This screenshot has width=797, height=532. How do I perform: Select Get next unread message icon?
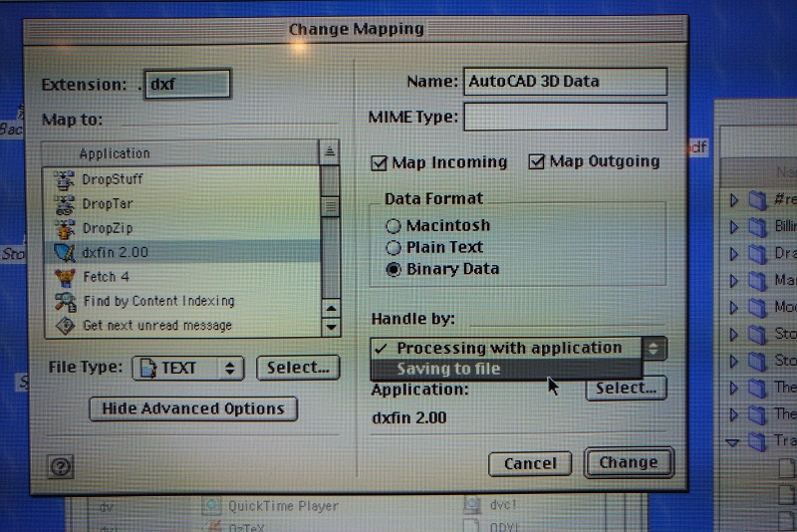[65, 325]
